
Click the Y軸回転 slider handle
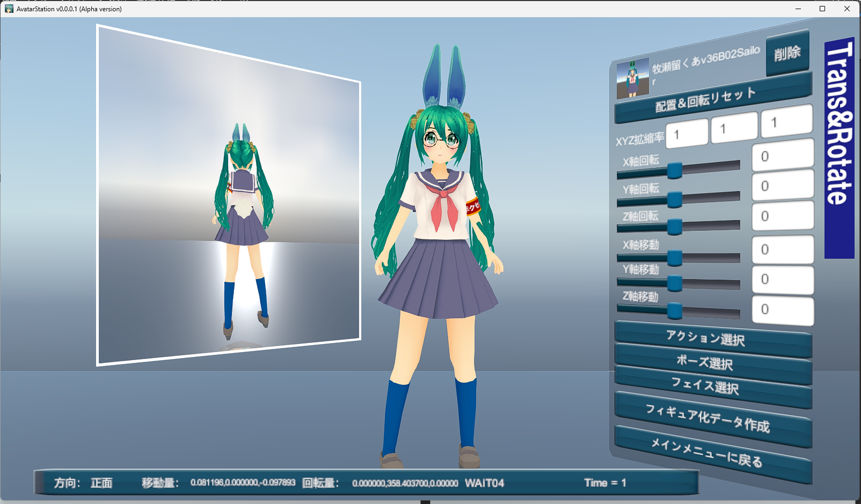pyautogui.click(x=675, y=199)
